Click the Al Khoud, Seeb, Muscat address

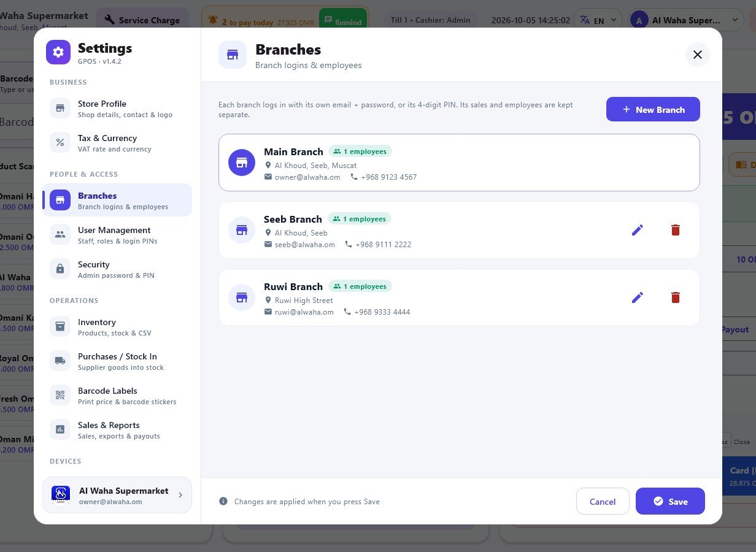[315, 166]
